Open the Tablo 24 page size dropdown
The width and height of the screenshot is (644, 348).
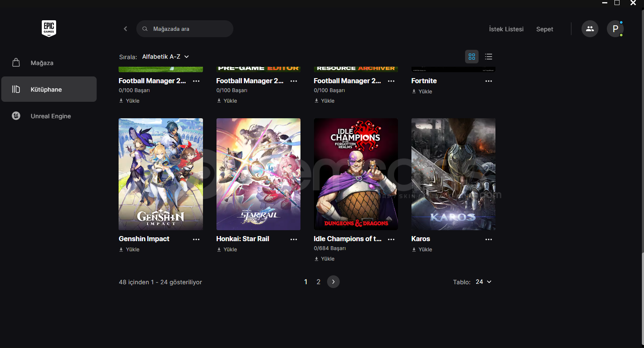click(484, 282)
